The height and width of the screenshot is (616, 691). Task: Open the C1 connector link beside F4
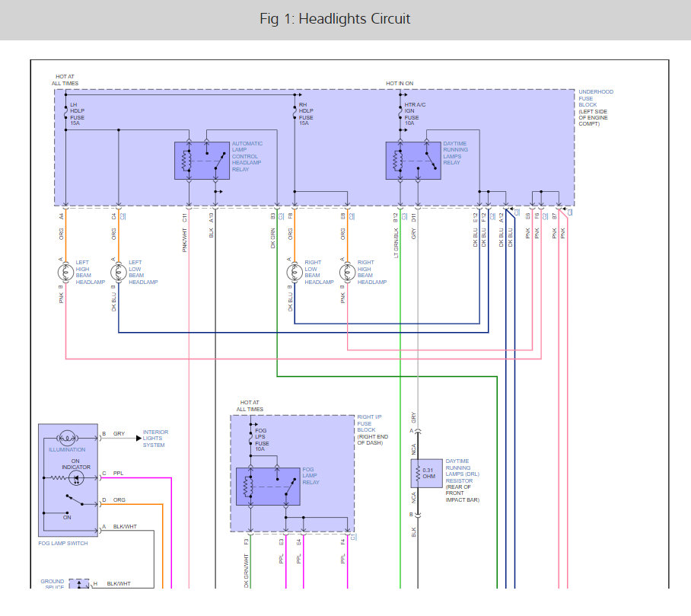pyautogui.click(x=352, y=537)
